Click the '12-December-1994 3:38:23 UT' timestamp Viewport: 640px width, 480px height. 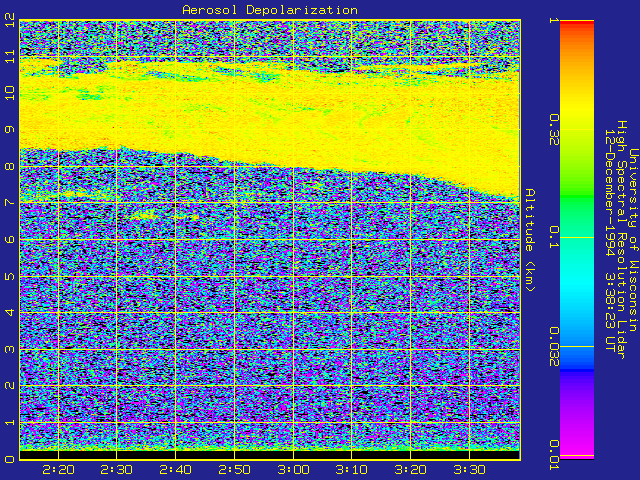coord(609,240)
